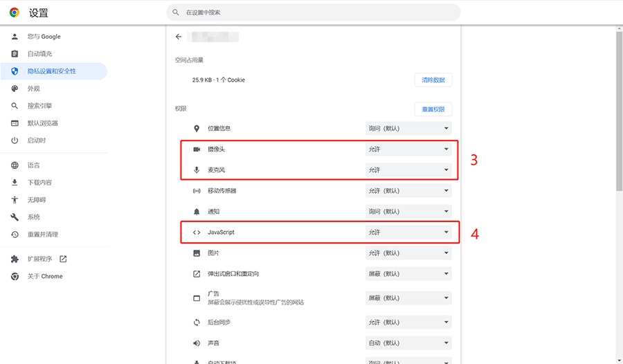623x364 pixels.
Task: Click the bell icon beside 通知
Action: coord(197,212)
